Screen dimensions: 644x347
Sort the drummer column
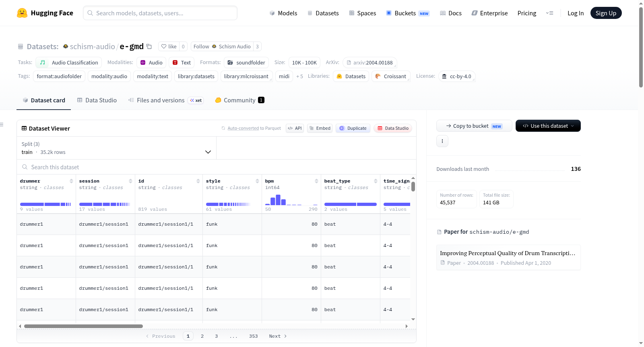pos(71,181)
